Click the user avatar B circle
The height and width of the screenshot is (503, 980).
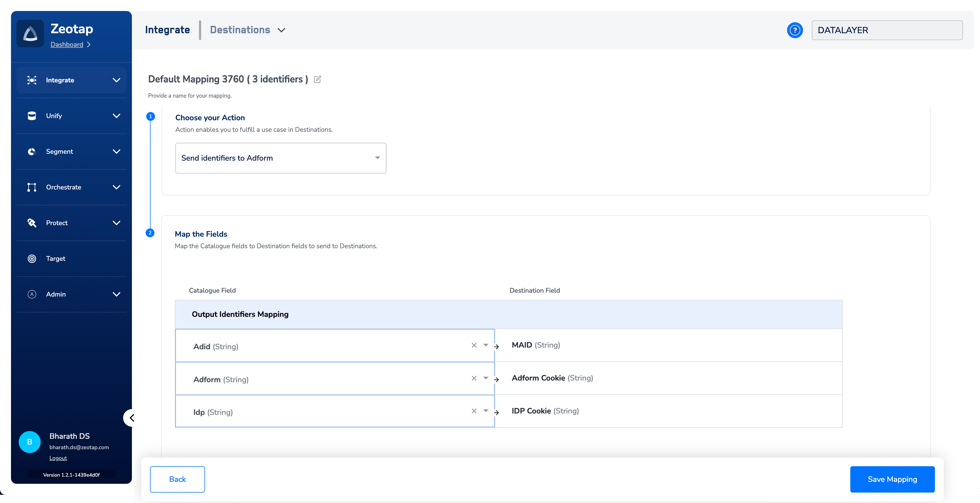click(x=30, y=442)
